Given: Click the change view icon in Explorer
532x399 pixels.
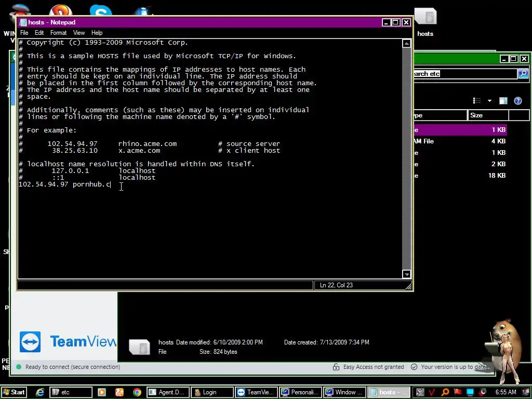Looking at the screenshot, I should pos(477,101).
